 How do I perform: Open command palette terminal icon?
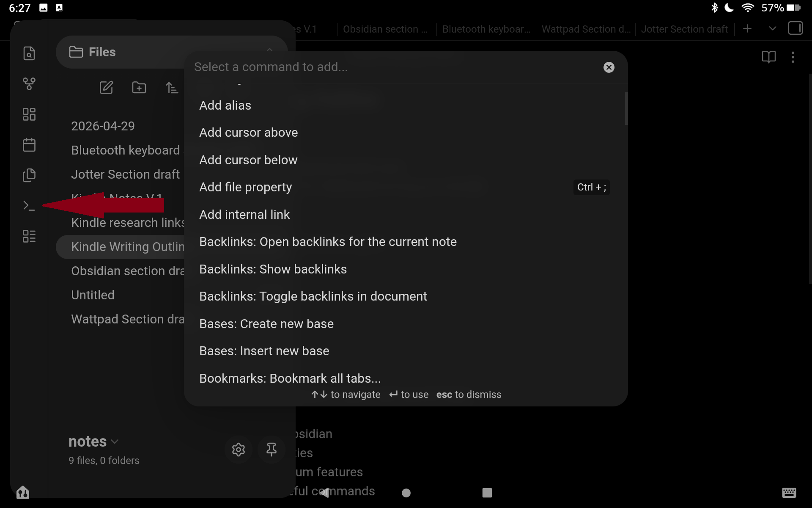tap(29, 206)
